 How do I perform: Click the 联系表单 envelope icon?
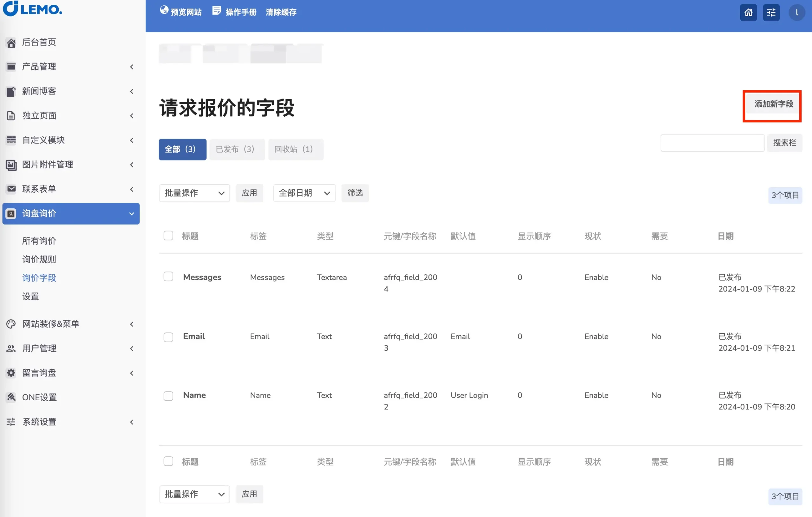point(11,188)
